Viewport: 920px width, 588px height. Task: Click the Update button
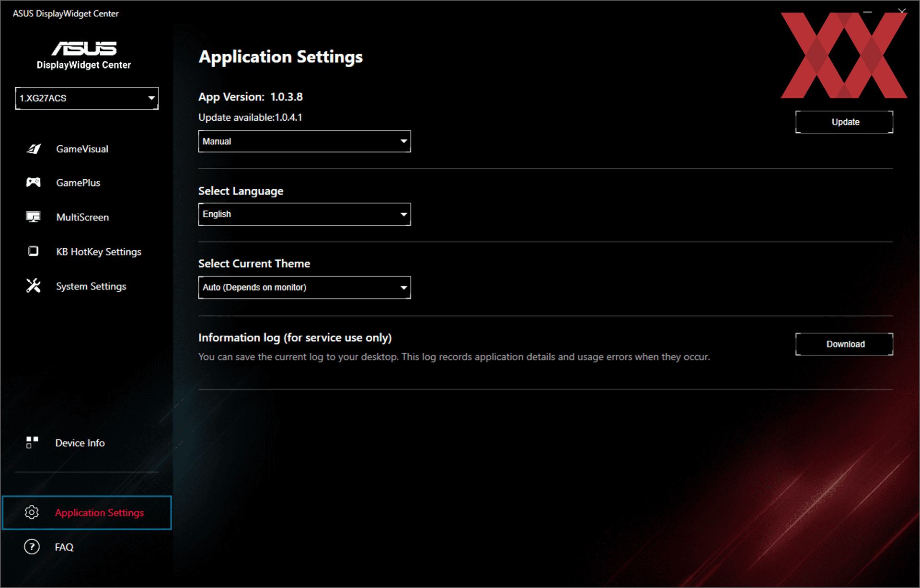844,122
